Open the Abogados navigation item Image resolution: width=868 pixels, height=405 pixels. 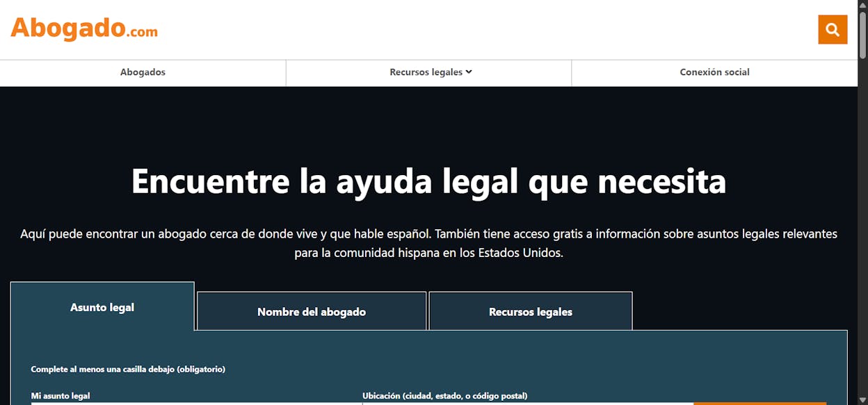(143, 72)
